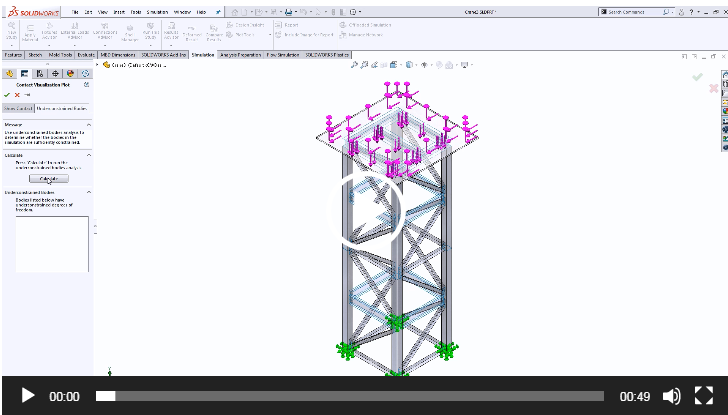Click the red cancel X in property panel

point(18,95)
